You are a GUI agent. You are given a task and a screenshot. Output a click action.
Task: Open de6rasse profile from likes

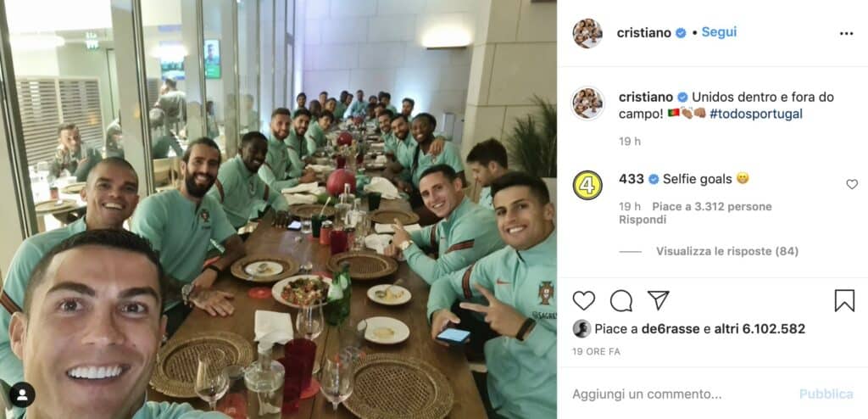(670, 328)
